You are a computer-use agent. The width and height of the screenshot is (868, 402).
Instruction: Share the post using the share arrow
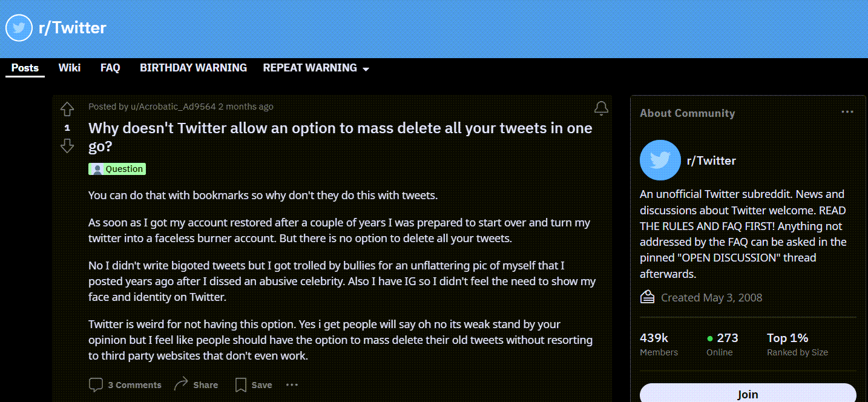point(180,384)
